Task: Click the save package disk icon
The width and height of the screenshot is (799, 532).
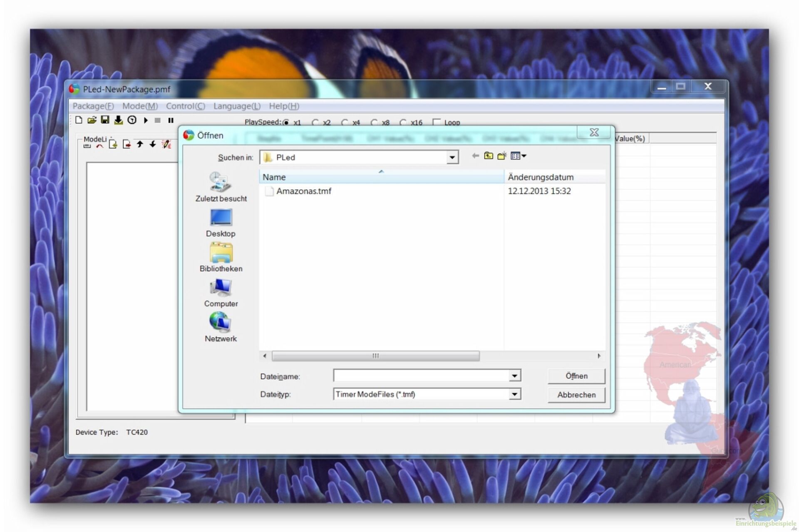Action: click(x=105, y=120)
